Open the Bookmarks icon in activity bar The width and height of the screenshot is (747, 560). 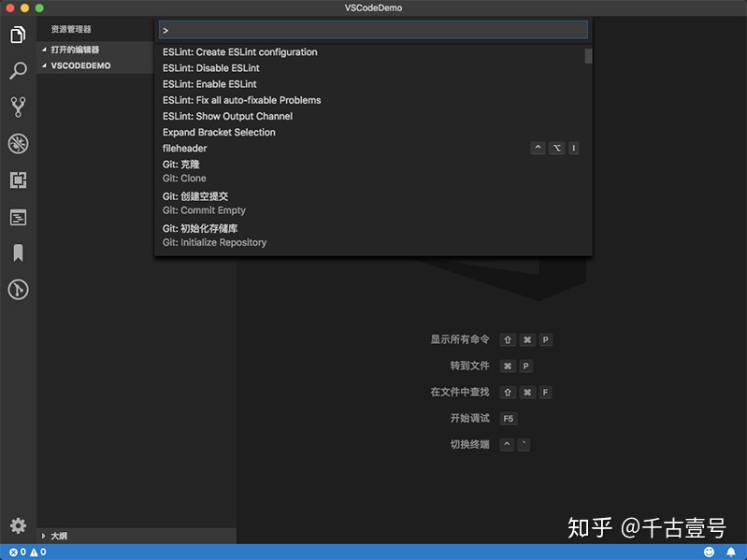tap(18, 252)
